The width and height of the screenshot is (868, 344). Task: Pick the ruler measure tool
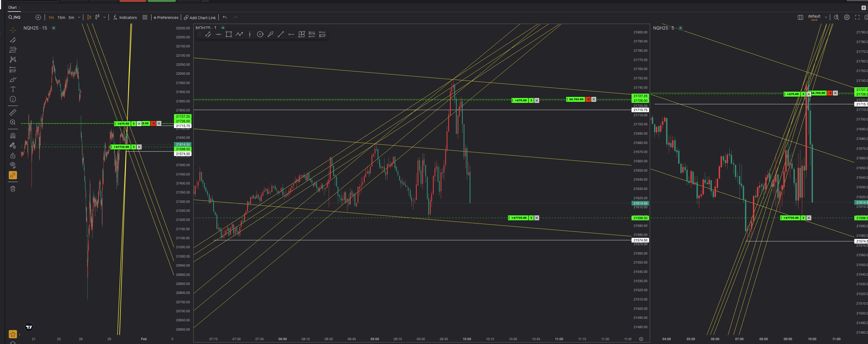[x=13, y=112]
